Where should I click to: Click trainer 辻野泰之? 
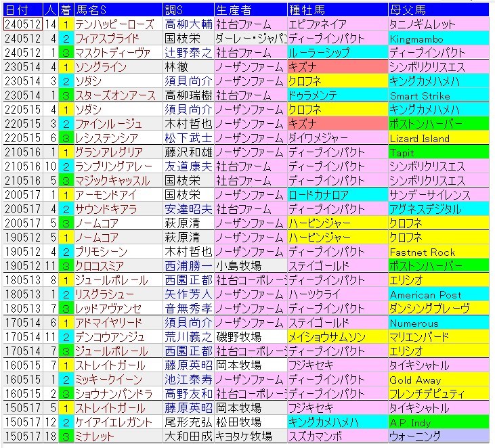point(188,53)
